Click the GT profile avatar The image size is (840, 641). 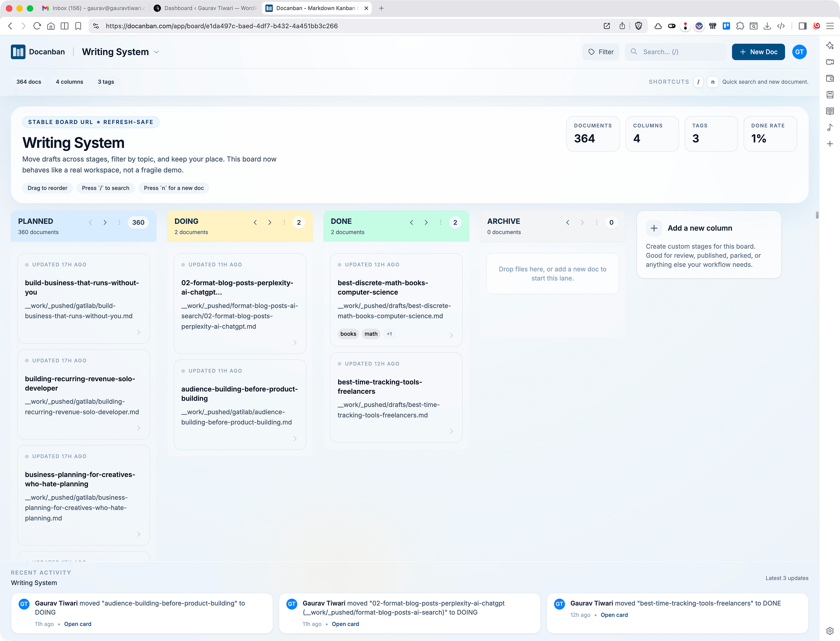(799, 52)
